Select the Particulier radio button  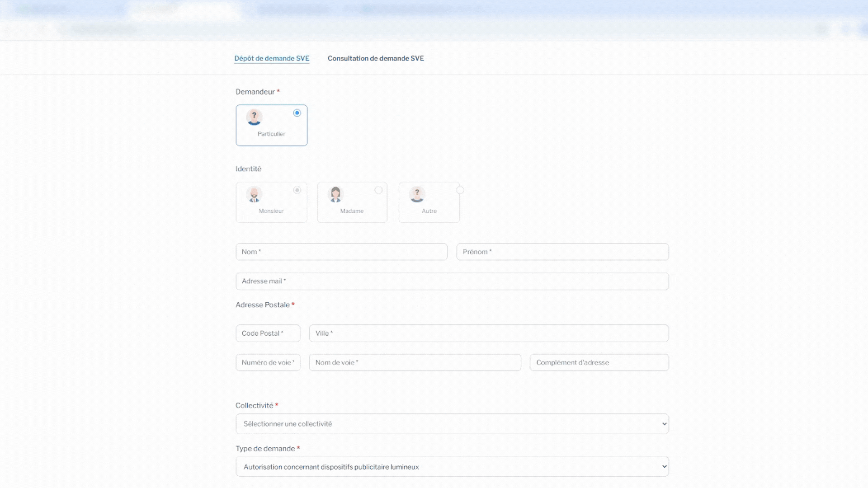297,113
